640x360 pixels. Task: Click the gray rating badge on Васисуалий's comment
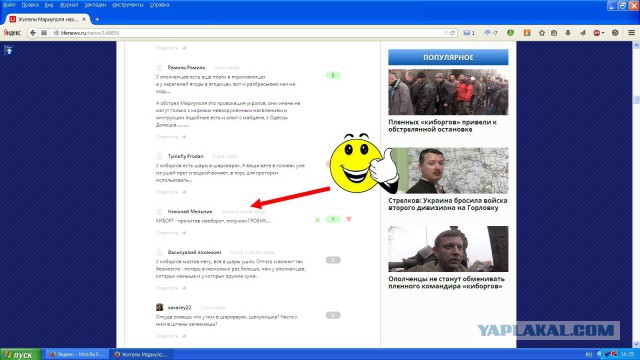pyautogui.click(x=333, y=260)
